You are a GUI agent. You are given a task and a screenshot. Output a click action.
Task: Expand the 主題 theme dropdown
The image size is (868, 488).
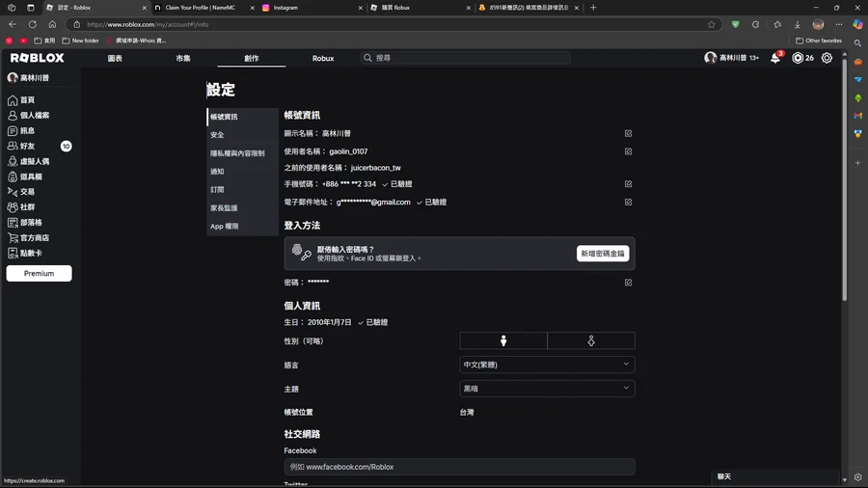547,389
